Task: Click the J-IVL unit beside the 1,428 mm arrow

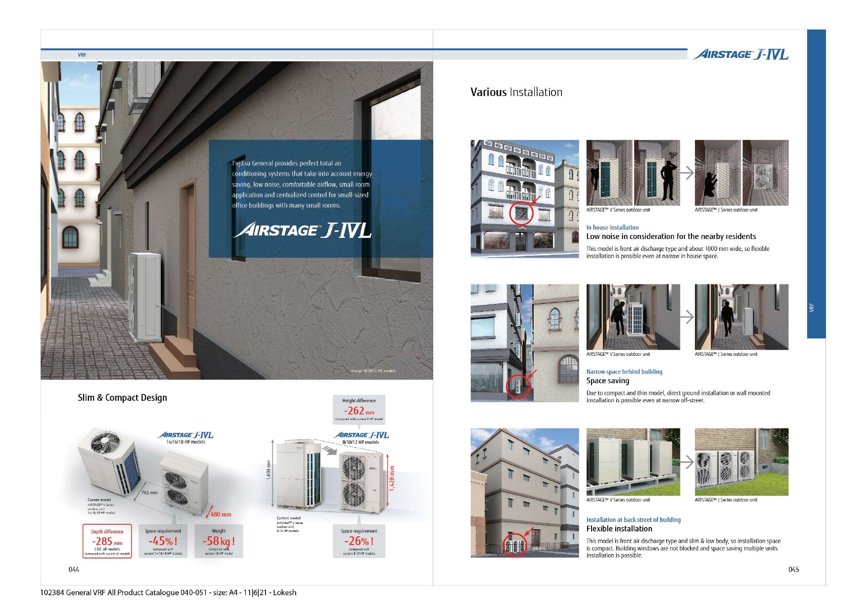Action: click(361, 482)
